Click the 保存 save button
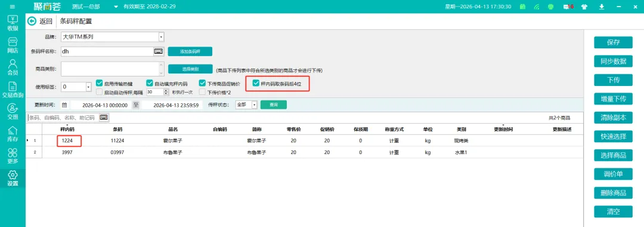 click(x=613, y=42)
